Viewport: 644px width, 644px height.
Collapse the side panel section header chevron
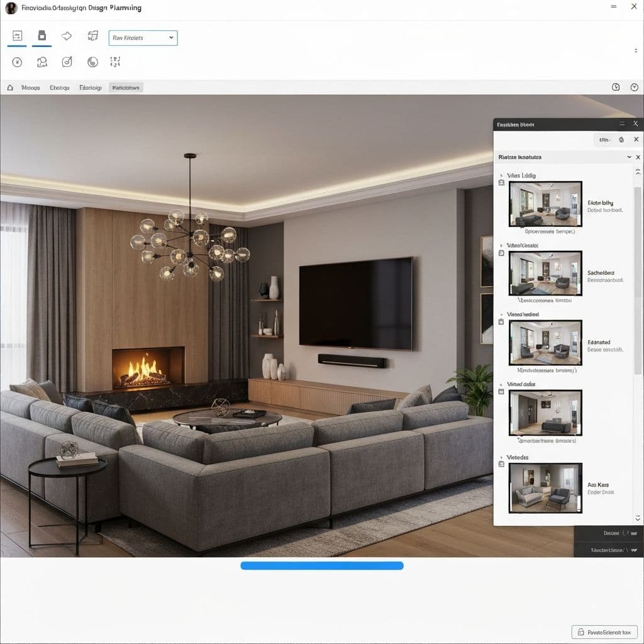tap(628, 157)
